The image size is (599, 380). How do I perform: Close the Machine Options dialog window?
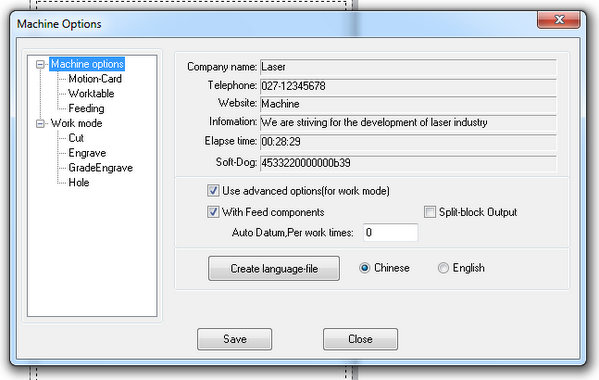coord(559,19)
